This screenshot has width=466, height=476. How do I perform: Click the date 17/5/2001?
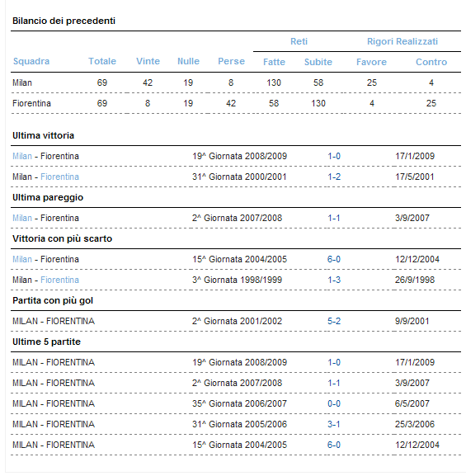[415, 177]
